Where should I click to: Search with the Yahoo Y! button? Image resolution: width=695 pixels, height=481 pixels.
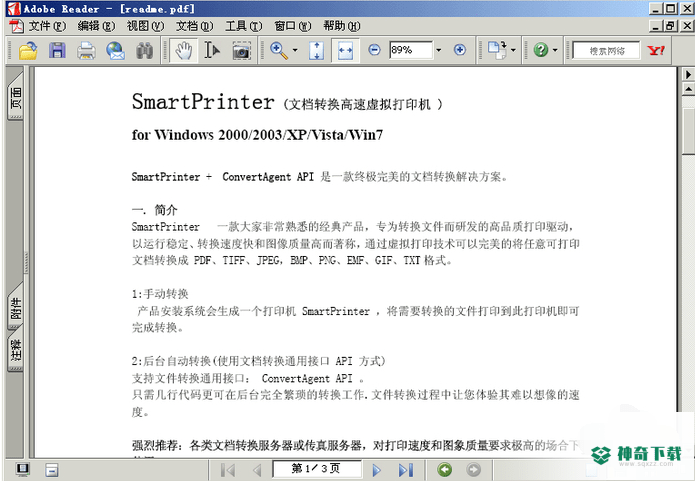pos(656,51)
